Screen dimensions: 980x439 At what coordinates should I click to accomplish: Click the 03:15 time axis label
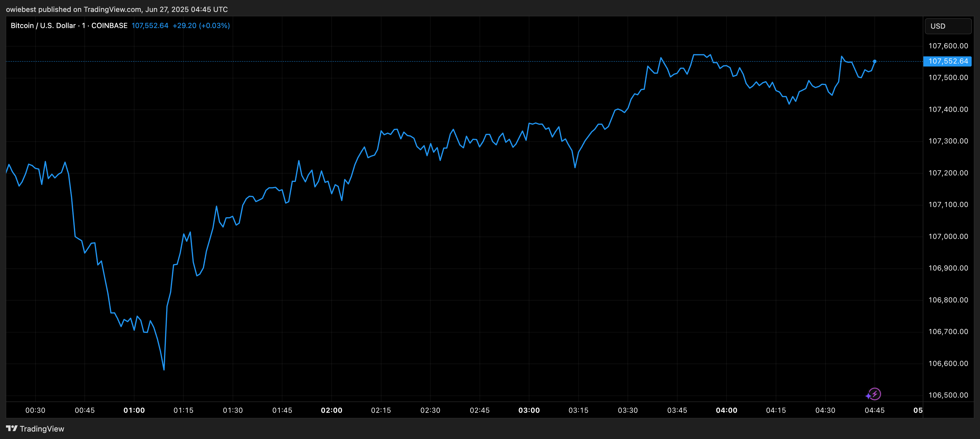(x=578, y=410)
